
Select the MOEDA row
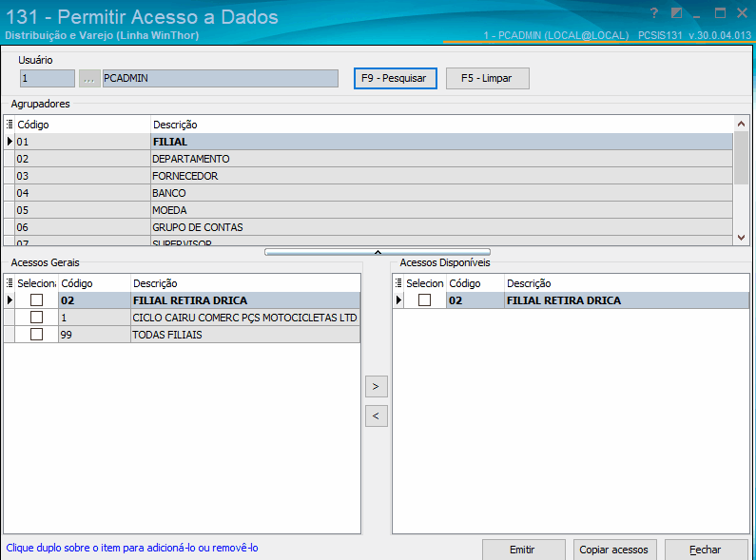(369, 210)
